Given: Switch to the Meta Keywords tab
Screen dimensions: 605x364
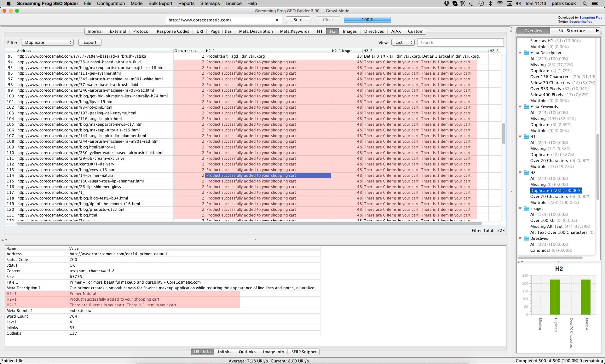Looking at the screenshot, I should (x=295, y=31).
